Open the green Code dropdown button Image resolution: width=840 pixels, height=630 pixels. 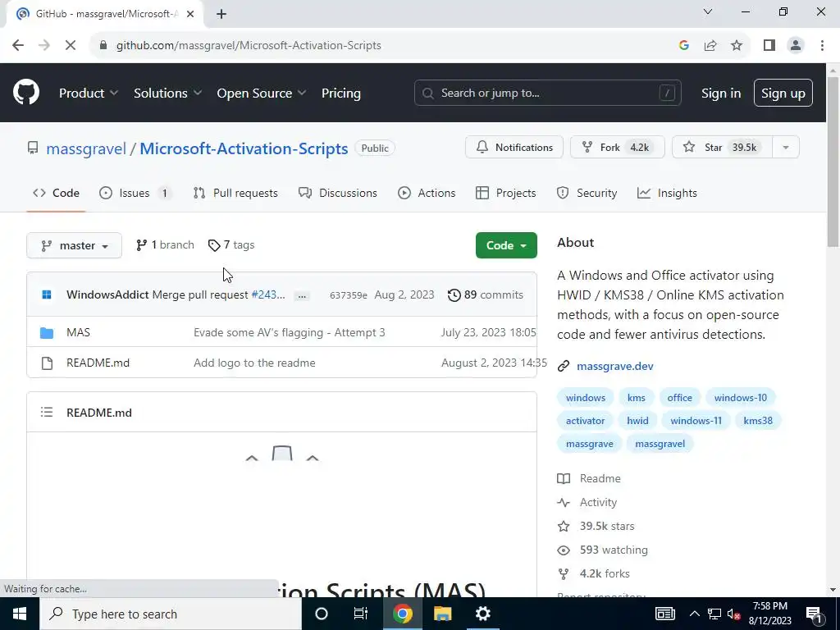click(x=506, y=245)
